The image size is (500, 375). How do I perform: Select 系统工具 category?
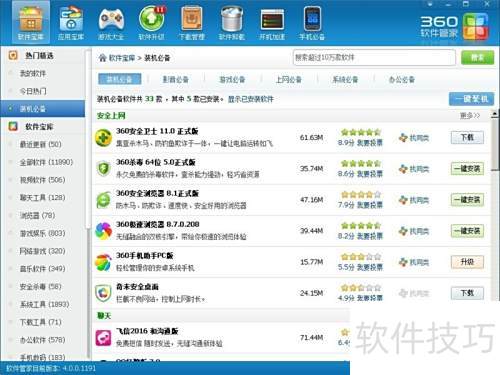click(x=44, y=304)
